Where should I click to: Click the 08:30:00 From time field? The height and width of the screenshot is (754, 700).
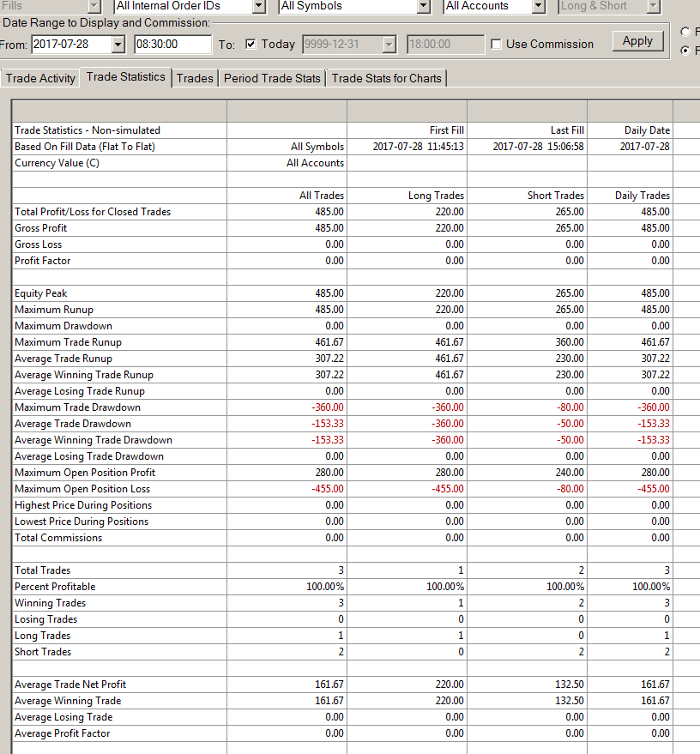coord(172,45)
